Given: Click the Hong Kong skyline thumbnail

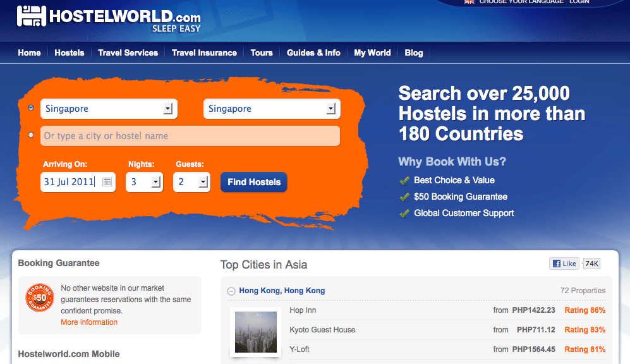Looking at the screenshot, I should [255, 332].
